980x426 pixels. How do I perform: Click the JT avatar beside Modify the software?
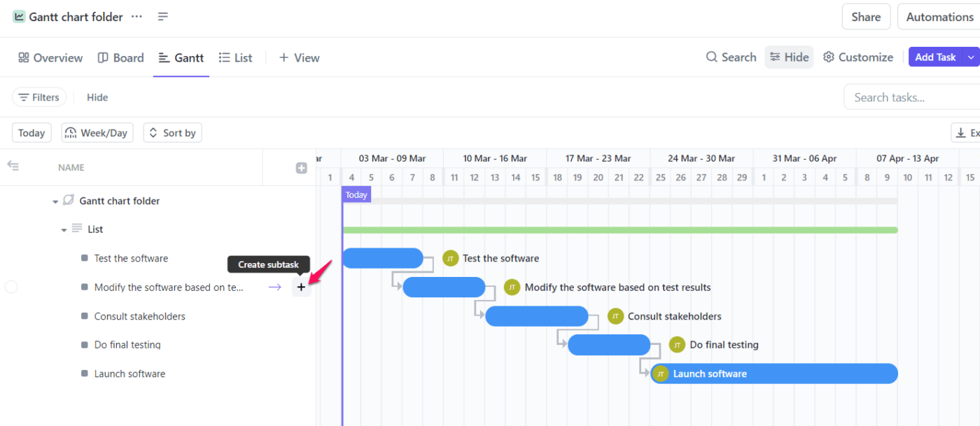512,287
